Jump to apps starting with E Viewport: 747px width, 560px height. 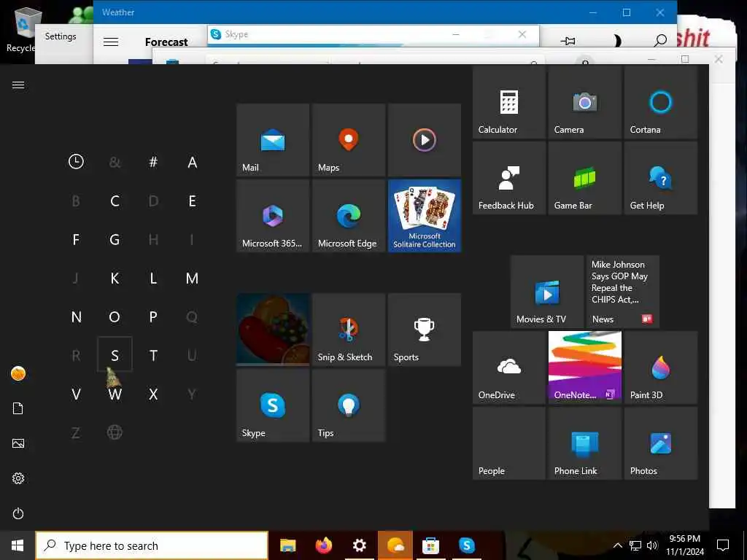coord(192,201)
